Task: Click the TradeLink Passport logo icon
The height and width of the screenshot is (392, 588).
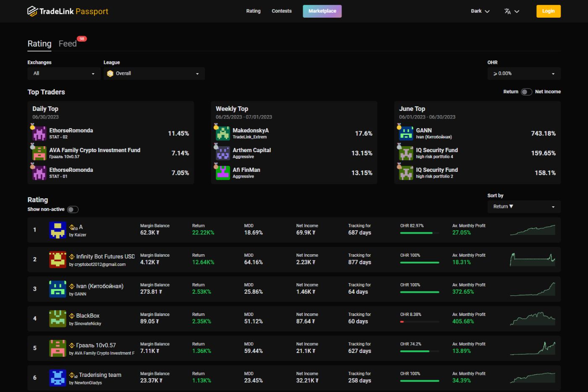Action: (32, 11)
